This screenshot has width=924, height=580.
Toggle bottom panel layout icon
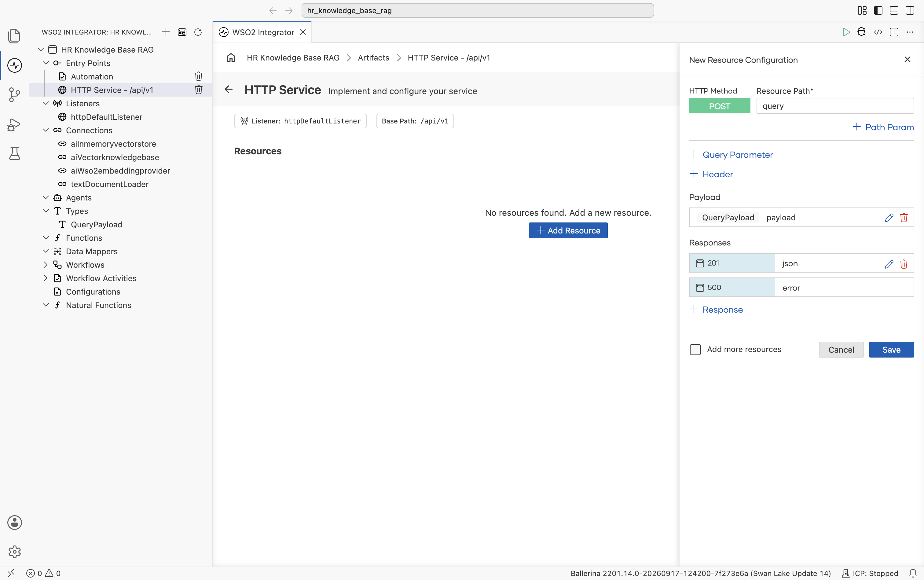[894, 10]
